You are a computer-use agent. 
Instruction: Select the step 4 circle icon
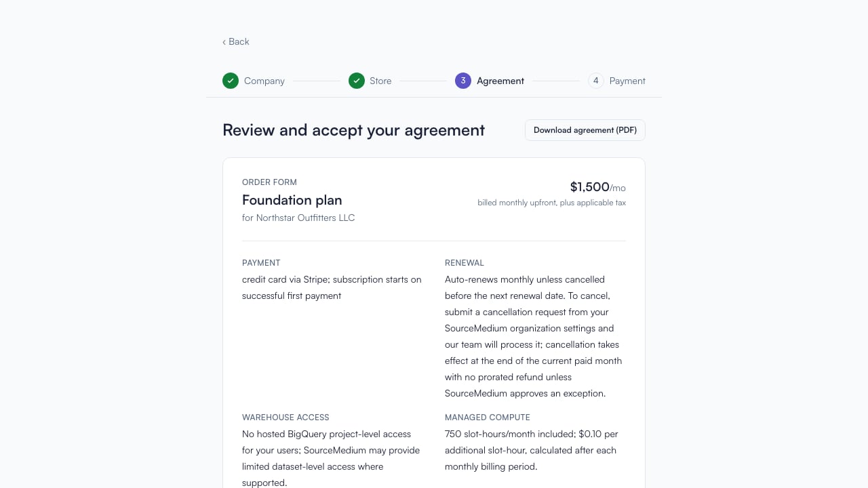point(596,81)
